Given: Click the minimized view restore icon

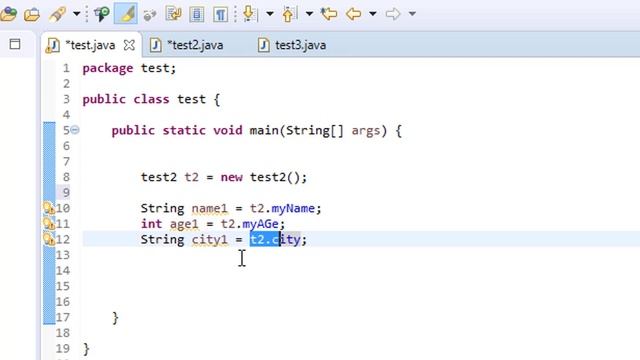Looking at the screenshot, I should pos(15,44).
